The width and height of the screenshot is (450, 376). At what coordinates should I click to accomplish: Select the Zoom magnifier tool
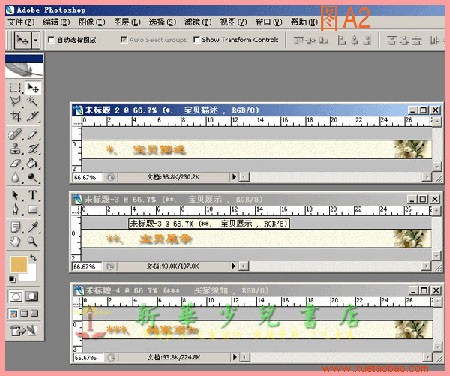click(33, 241)
